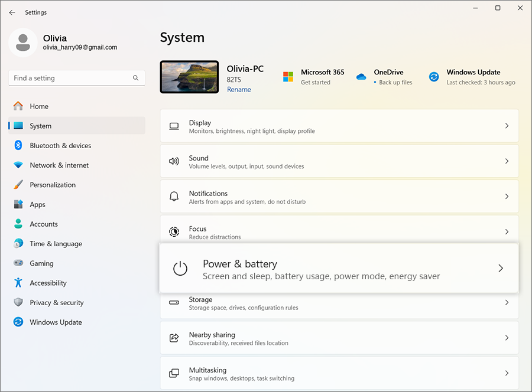Click the Rename link under Olivia-PC

click(239, 90)
